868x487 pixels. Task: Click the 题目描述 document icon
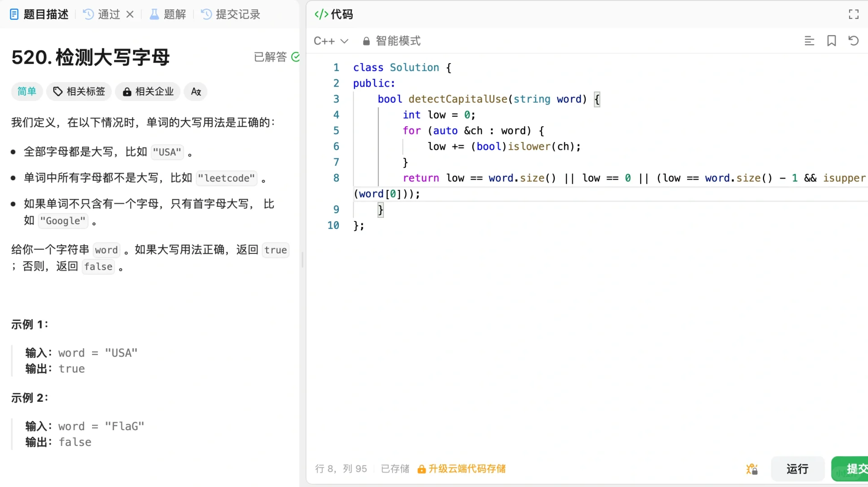[x=14, y=14]
